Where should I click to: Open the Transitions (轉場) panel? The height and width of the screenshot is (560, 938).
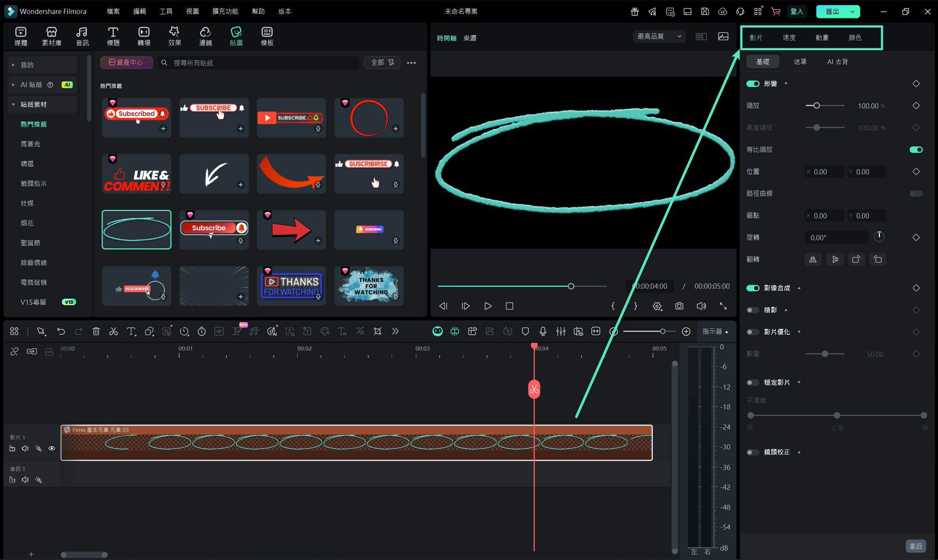tap(144, 36)
